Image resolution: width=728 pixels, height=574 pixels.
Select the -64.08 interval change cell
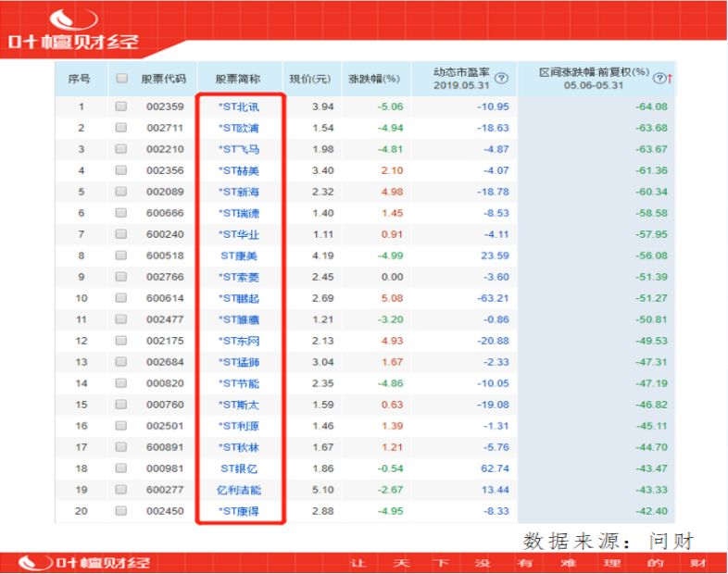click(651, 106)
